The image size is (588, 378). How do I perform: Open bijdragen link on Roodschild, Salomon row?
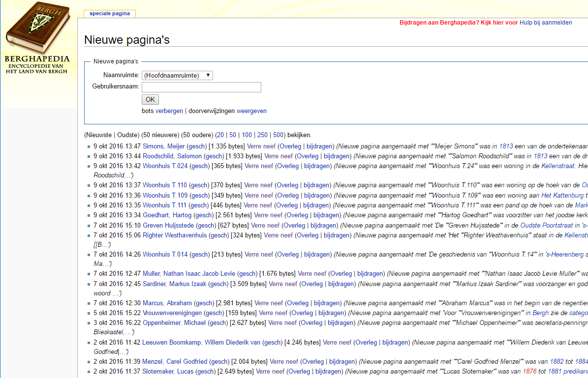coord(337,156)
